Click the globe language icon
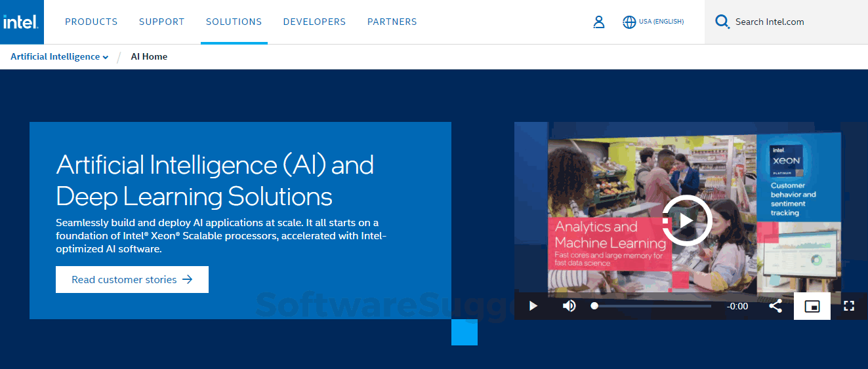This screenshot has height=369, width=868. (x=629, y=22)
